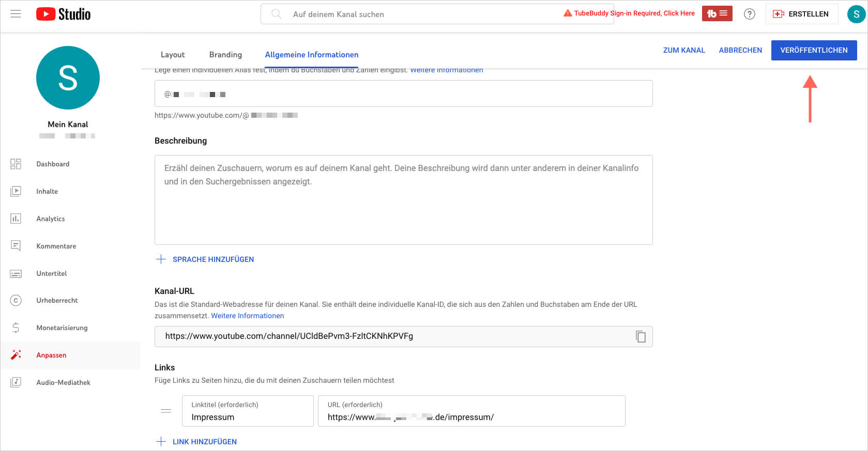Click into the Beschreibung text area
This screenshot has height=451, width=868.
[x=403, y=207]
